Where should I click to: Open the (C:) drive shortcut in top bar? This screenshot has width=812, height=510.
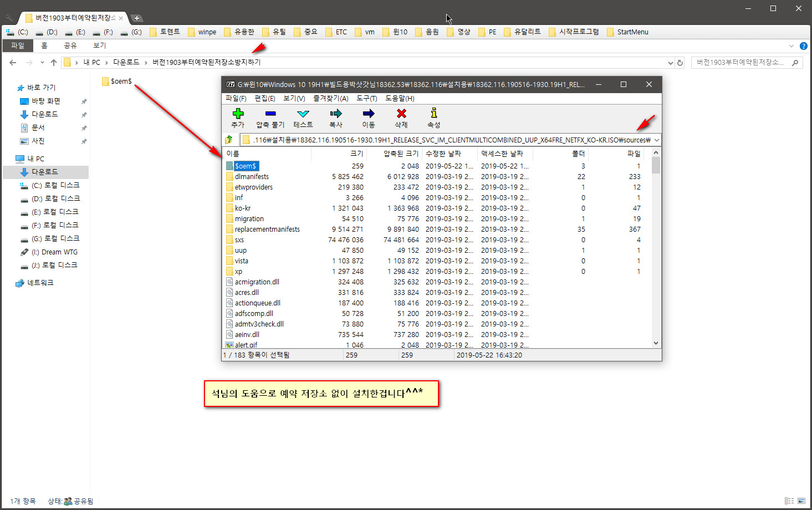tap(17, 32)
